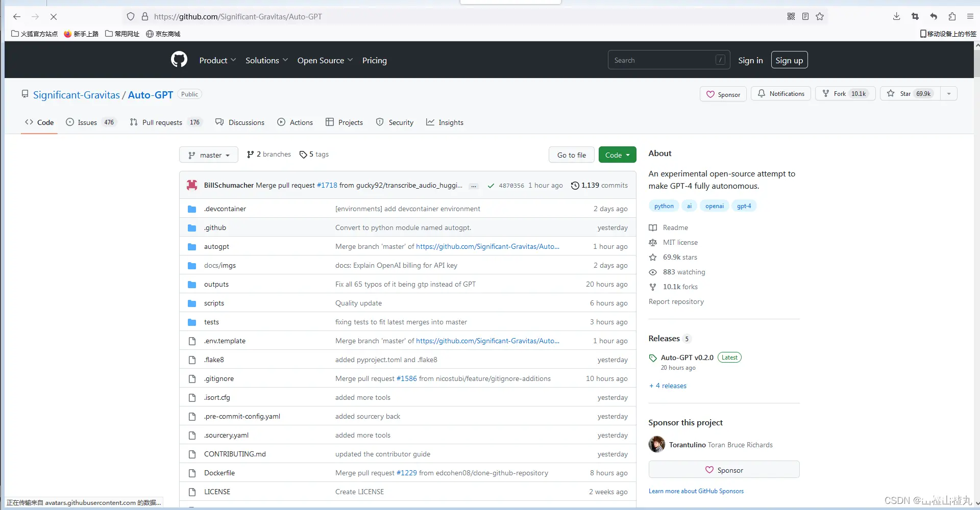Expand the Open Source menu
Image resolution: width=980 pixels, height=510 pixels.
325,60
